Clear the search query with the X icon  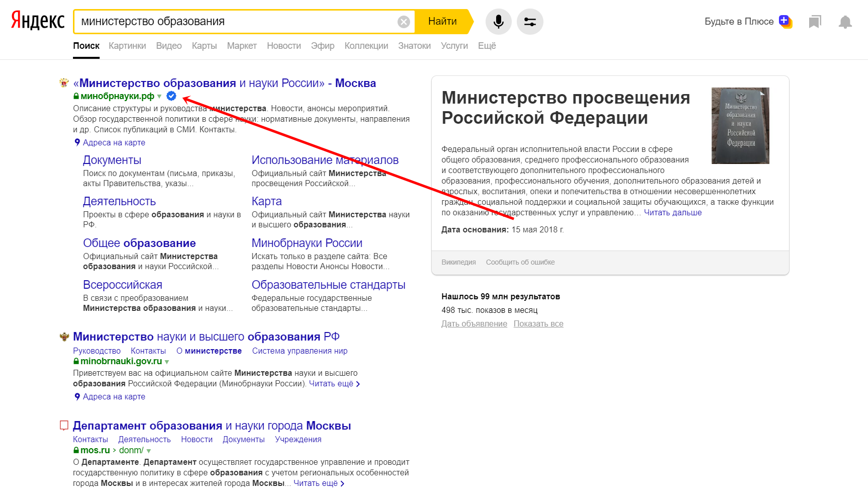(403, 21)
